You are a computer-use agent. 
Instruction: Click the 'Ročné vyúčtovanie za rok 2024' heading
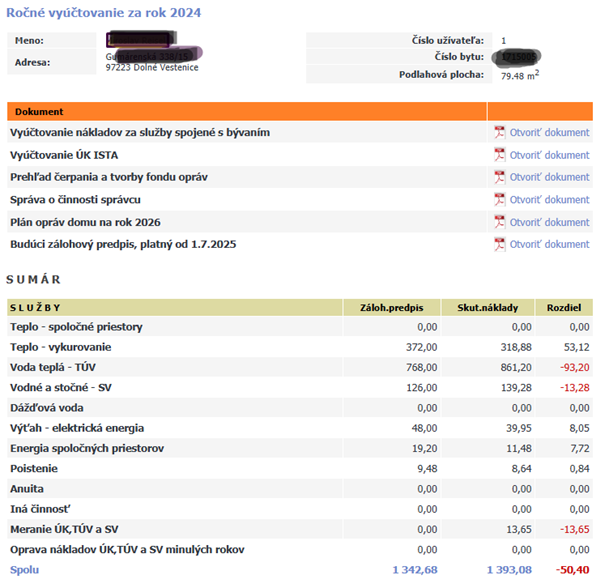point(103,12)
